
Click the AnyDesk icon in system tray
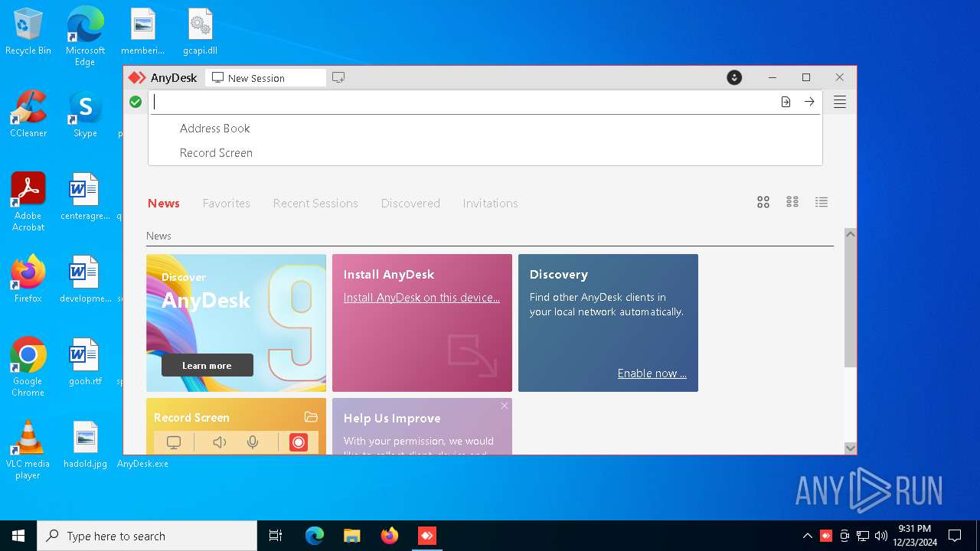pos(826,536)
